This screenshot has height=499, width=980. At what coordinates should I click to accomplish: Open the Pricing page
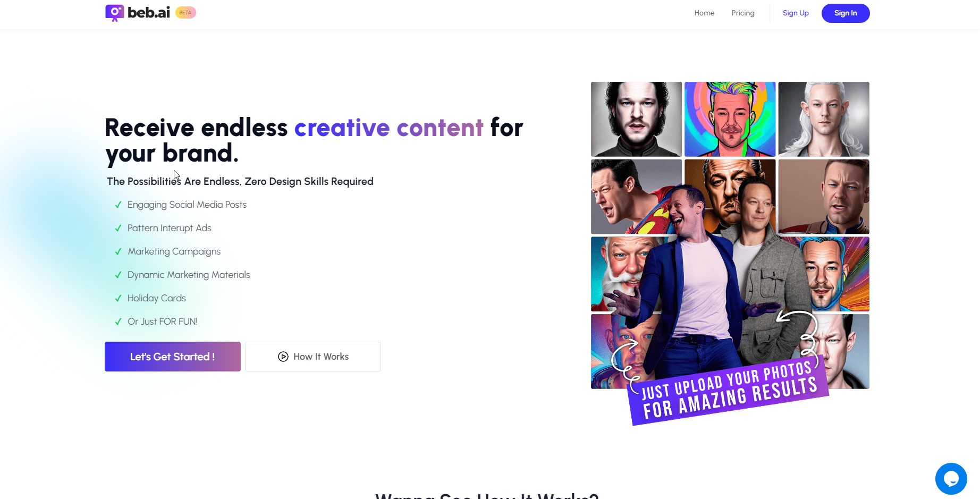pos(742,13)
